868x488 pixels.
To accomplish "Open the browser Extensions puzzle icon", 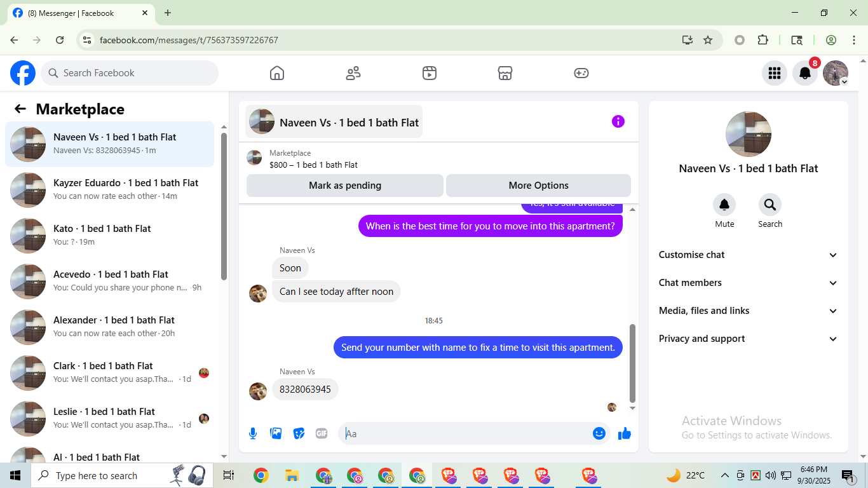I will 763,40.
